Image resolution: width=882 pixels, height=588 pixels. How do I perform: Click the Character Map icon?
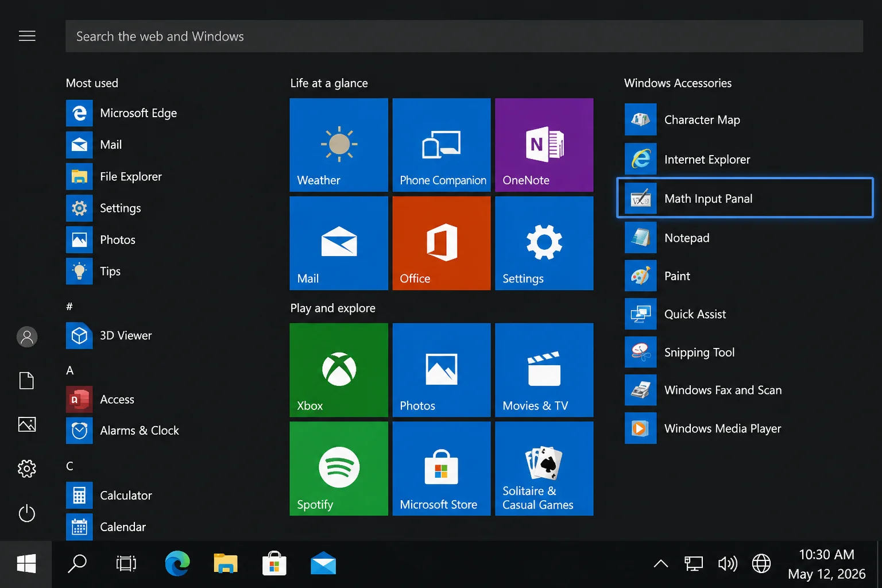click(x=641, y=119)
